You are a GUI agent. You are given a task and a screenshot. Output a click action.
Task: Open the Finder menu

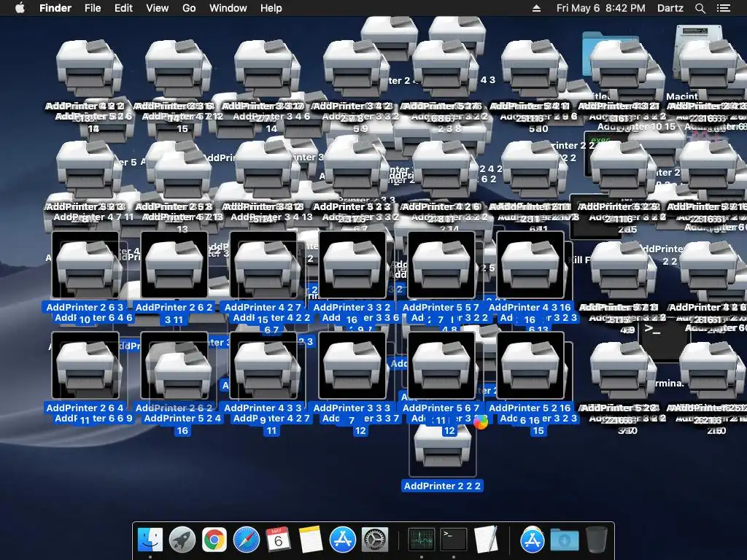click(x=55, y=8)
